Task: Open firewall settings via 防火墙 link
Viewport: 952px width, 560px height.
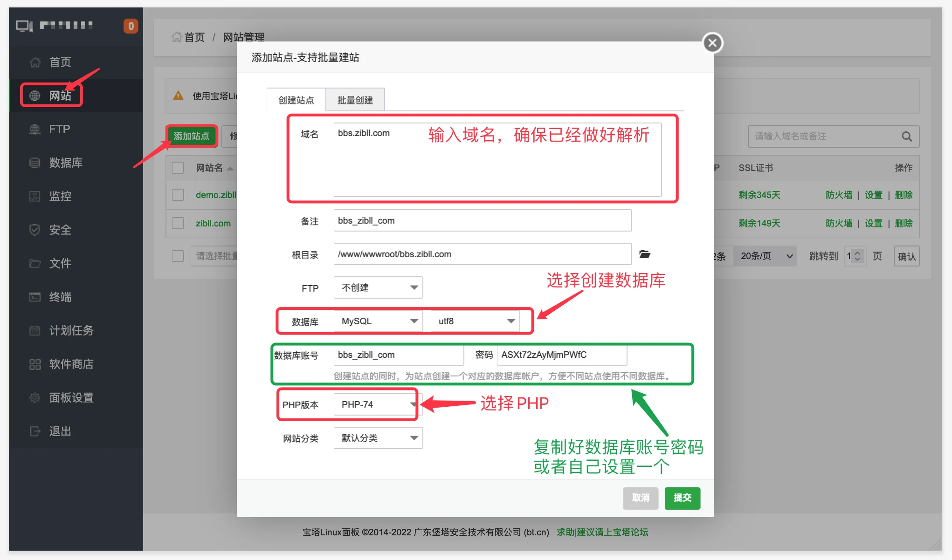Action: pyautogui.click(x=838, y=195)
